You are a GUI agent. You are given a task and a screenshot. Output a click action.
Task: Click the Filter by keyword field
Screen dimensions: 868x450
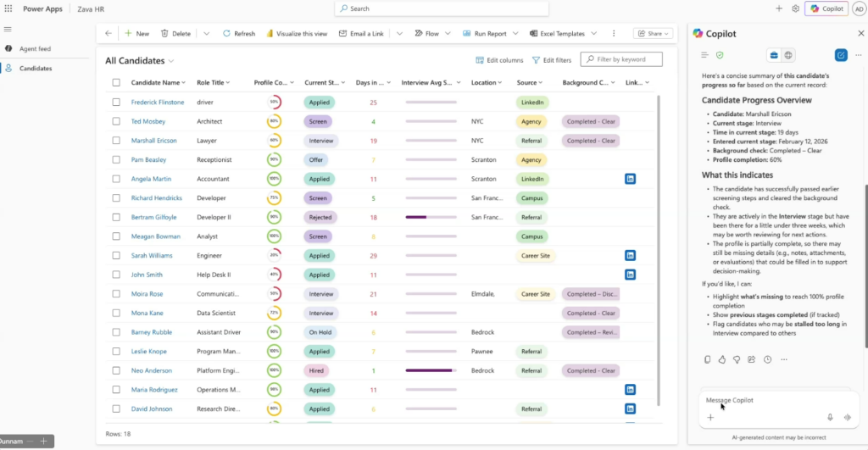627,60
